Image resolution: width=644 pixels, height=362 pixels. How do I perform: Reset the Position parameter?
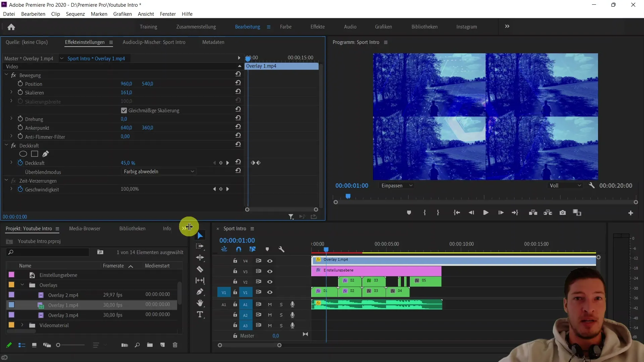click(238, 82)
